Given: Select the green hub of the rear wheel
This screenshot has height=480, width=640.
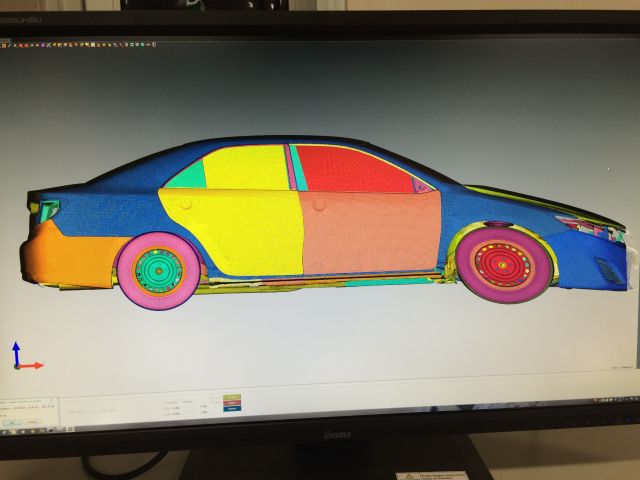Looking at the screenshot, I should click(157, 270).
